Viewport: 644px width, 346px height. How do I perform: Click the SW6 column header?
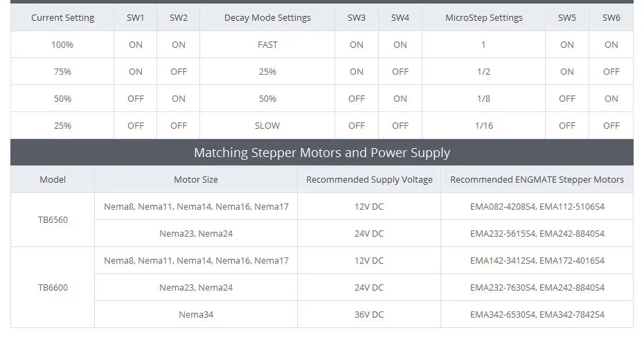coord(611,18)
